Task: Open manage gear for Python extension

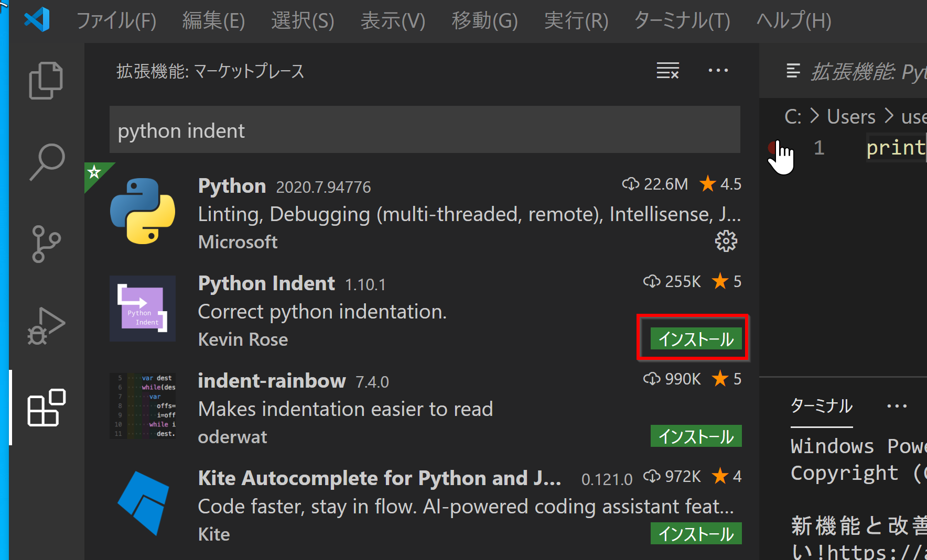Action: pos(726,241)
